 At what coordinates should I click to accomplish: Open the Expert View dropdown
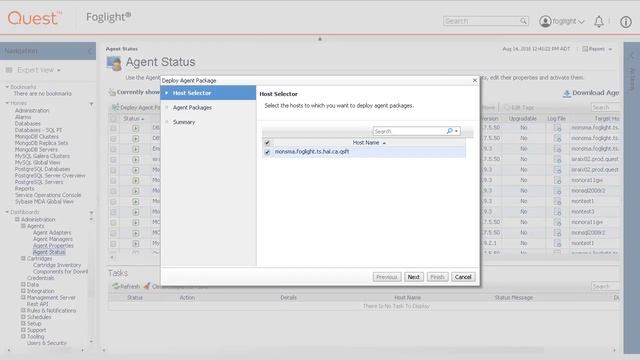click(39, 70)
